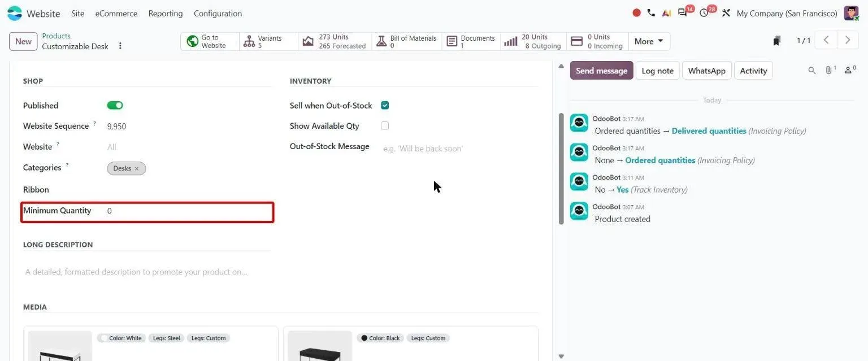
Task: Click the Long Description text area
Action: 147,272
